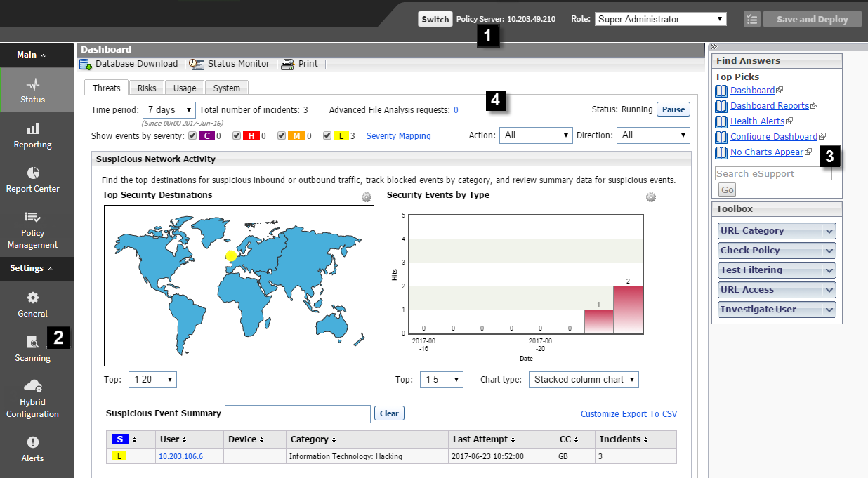Viewport: 868px width, 478px height.
Task: Click the review changes icon beside Save and Deploy
Action: 752,19
